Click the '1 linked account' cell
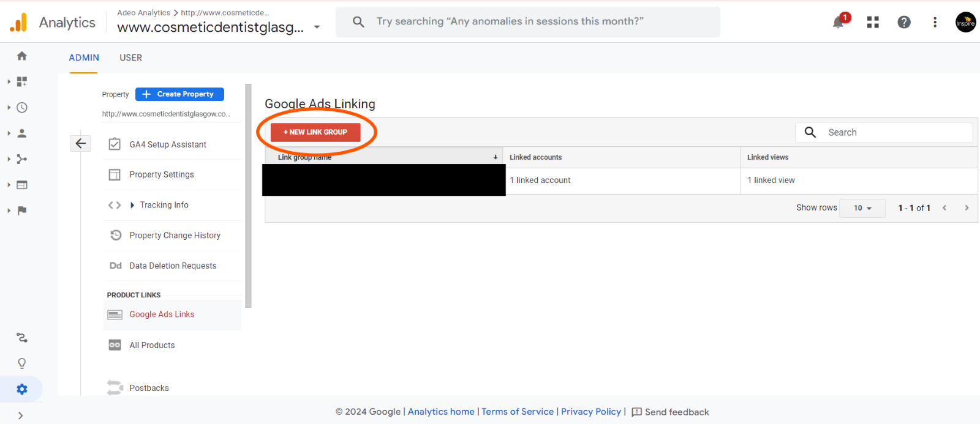This screenshot has height=424, width=980. point(621,180)
